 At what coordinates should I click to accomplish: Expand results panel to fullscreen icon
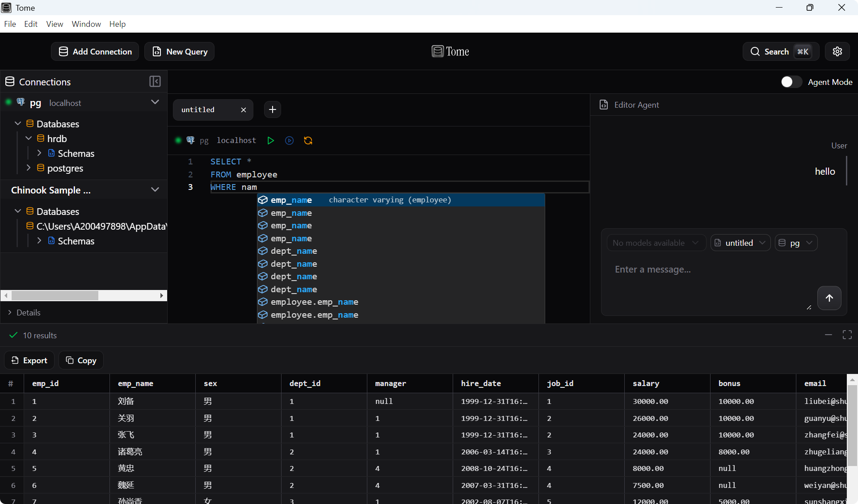click(847, 335)
